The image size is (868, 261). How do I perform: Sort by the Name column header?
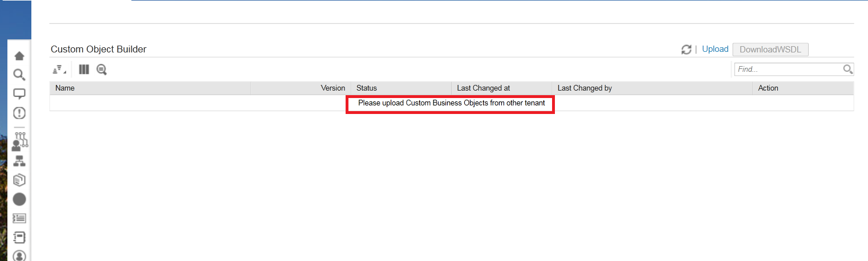coord(150,88)
